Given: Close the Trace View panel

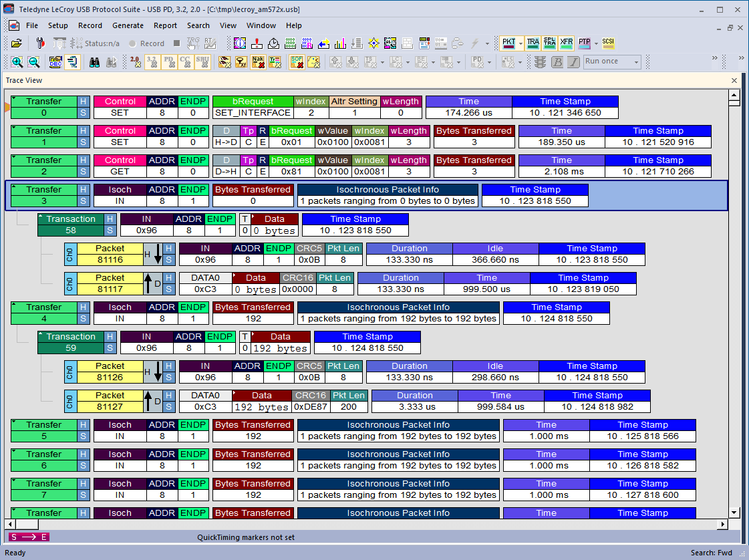Looking at the screenshot, I should tap(734, 80).
